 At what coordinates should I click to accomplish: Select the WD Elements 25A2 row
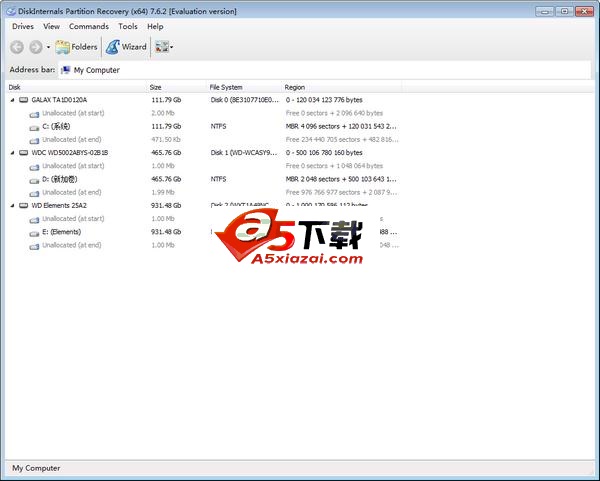tap(204, 205)
